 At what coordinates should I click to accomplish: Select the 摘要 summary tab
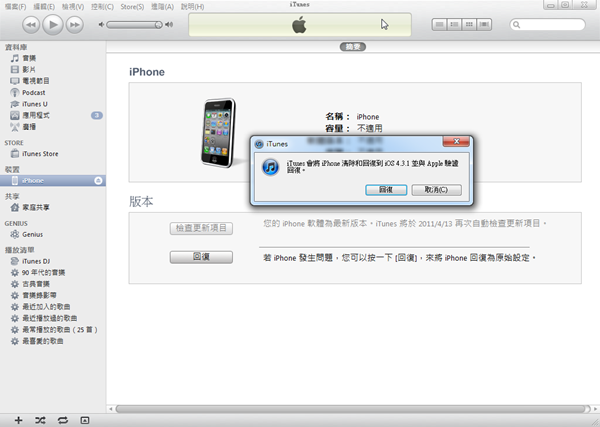(353, 47)
